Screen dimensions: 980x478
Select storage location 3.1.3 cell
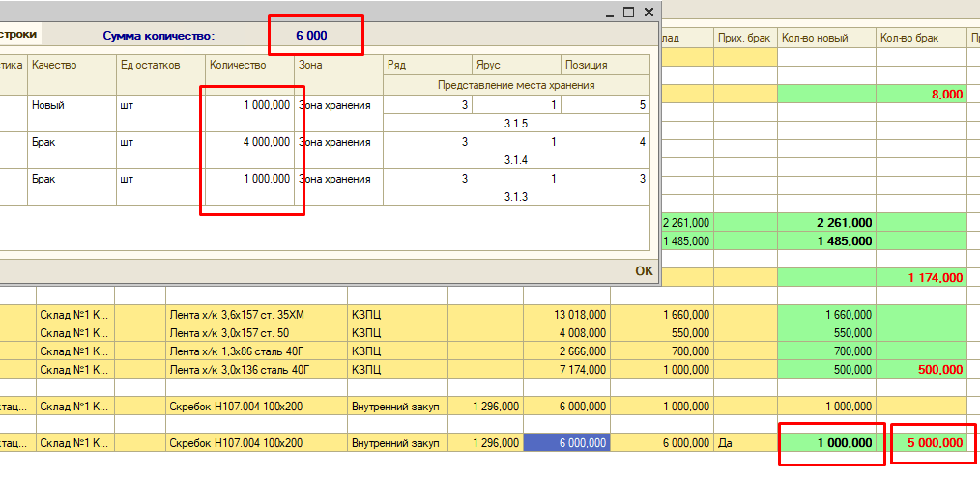(516, 197)
